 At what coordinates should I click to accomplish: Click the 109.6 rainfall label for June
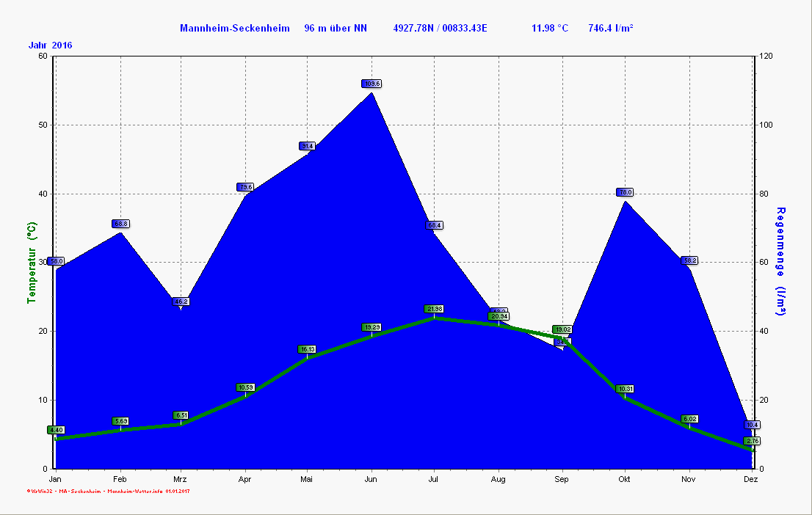coord(371,84)
